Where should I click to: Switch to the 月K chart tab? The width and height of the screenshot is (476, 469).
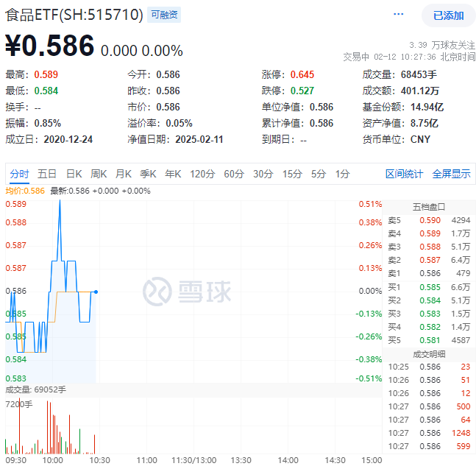coord(124,174)
